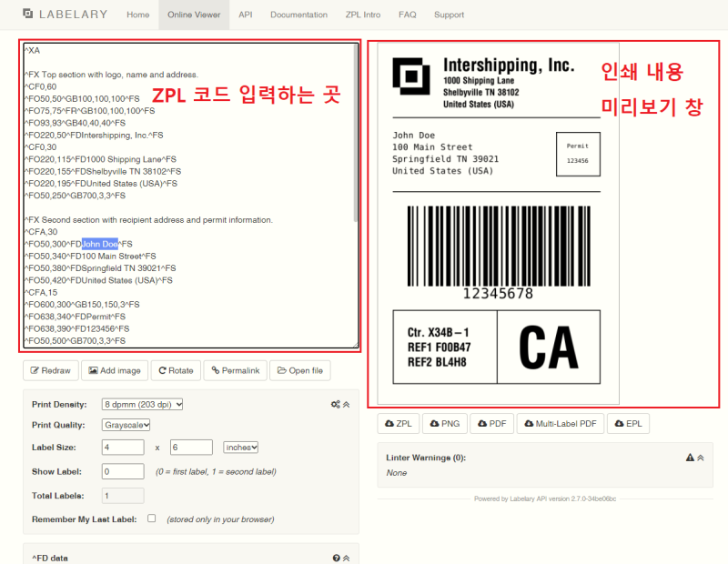
Task: Open ZPL Intro page
Action: click(362, 15)
